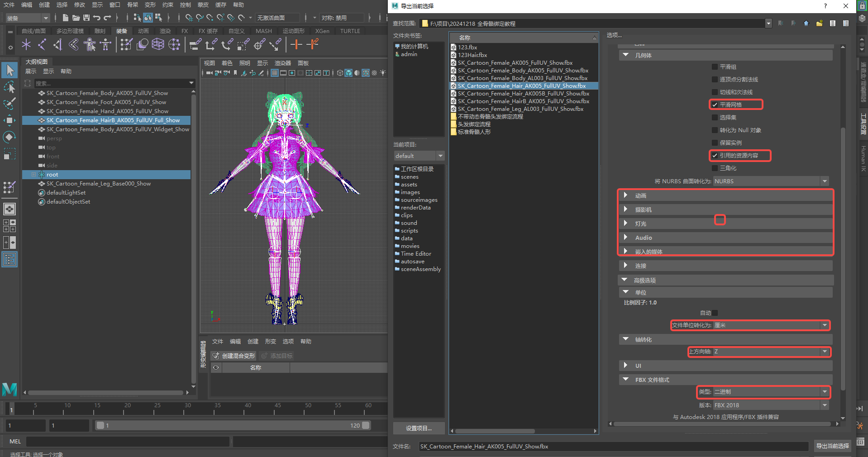This screenshot has width=868, height=457.
Task: Toggle the 保留实例 checkbox
Action: pos(715,143)
